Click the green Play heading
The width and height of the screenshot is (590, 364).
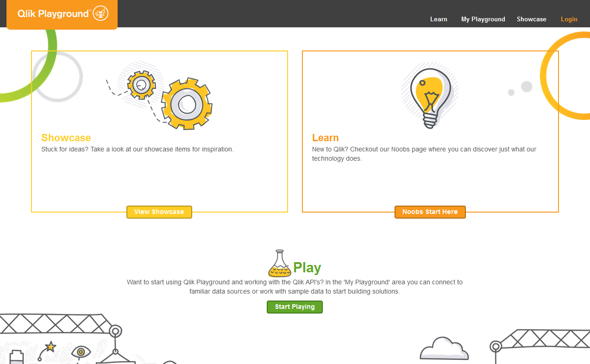point(307,267)
